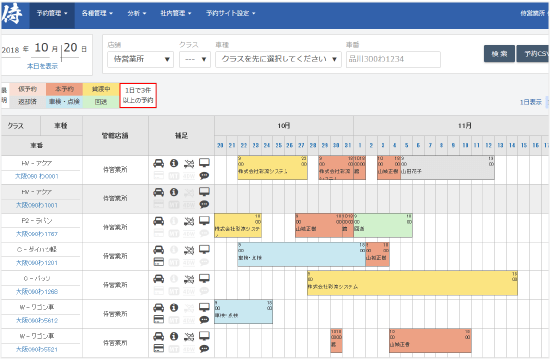Viewport: 550px width, 360px height.
Task: Click the 検索 search button
Action: click(x=499, y=54)
